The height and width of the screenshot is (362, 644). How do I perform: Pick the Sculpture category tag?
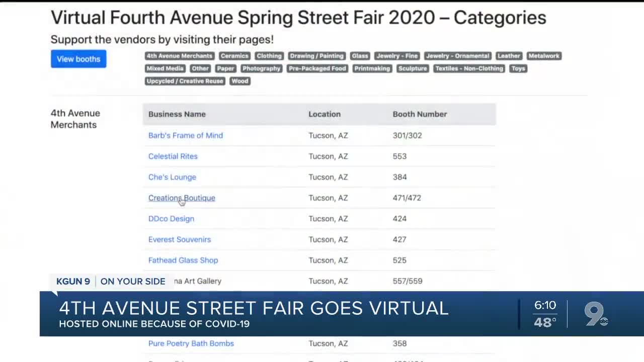(413, 68)
